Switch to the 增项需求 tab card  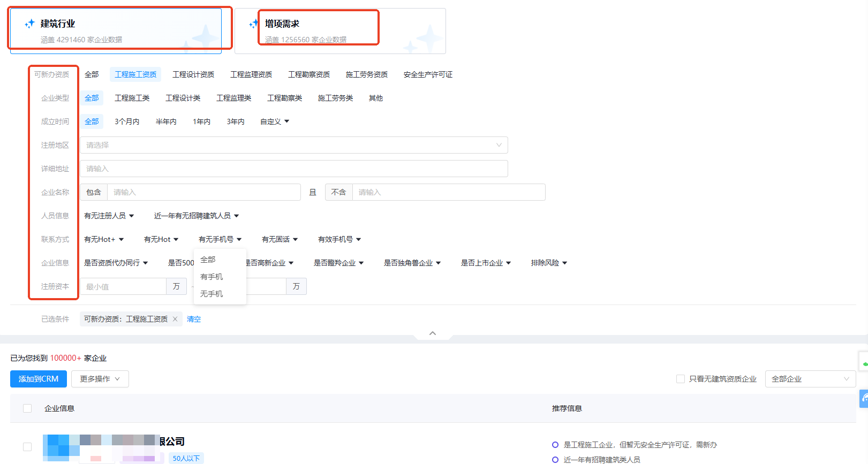click(340, 31)
